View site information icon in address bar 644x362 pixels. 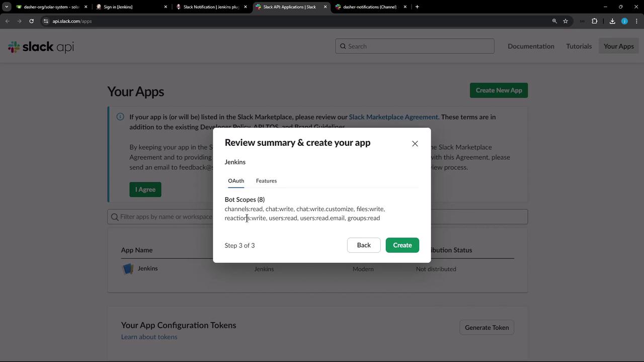[x=46, y=21]
